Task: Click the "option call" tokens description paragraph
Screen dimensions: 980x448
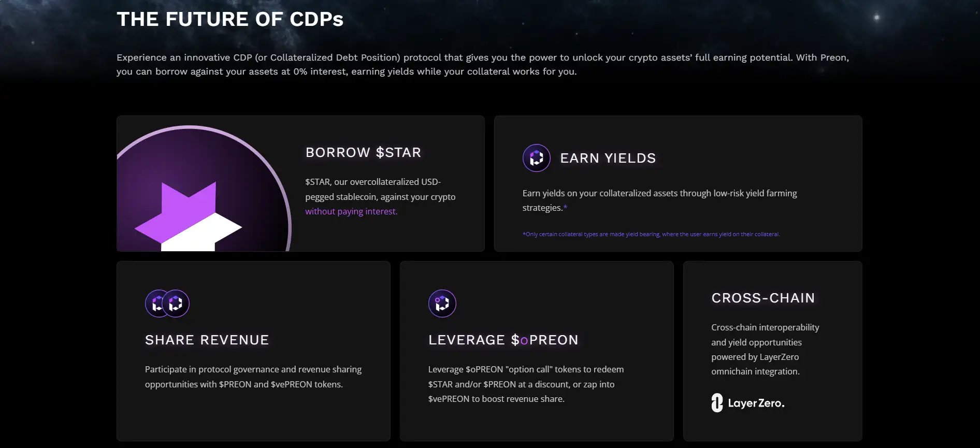Action: point(525,384)
